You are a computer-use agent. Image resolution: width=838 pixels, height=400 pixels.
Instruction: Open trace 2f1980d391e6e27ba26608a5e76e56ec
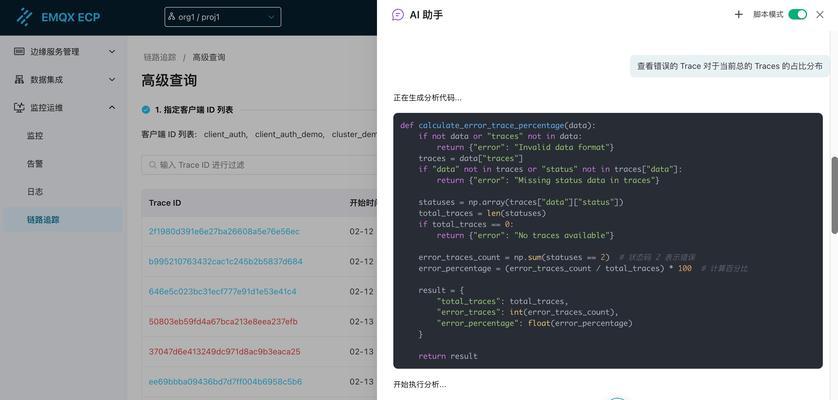[224, 232]
